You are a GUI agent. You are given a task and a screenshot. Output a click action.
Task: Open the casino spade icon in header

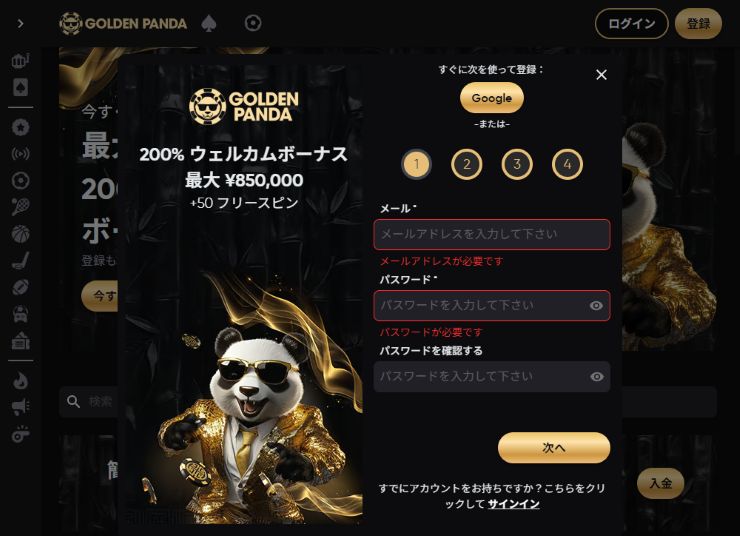point(209,23)
